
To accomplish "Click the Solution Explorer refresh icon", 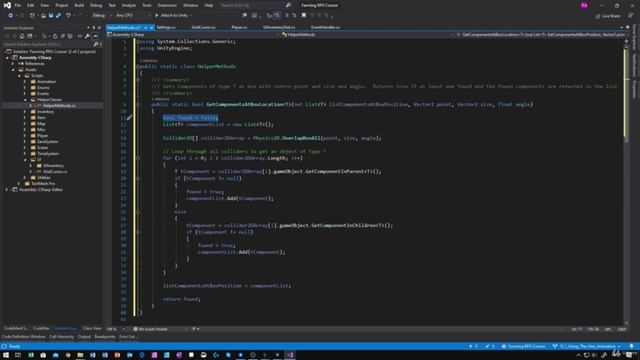I will pos(55,36).
